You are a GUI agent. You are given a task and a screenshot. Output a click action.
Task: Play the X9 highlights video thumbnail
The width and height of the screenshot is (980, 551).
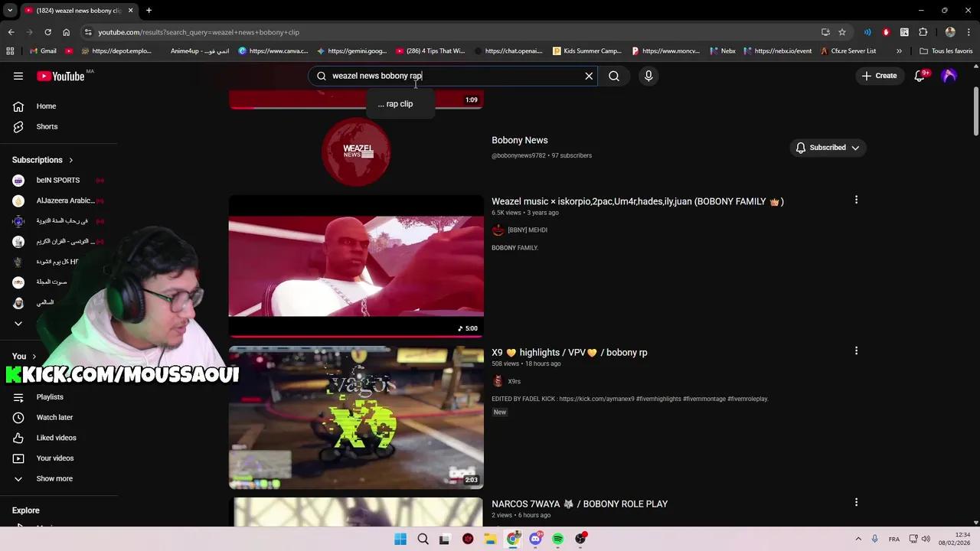[356, 418]
